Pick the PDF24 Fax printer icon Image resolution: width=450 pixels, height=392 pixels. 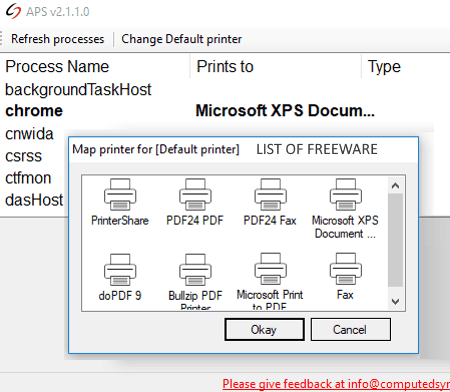coord(270,195)
